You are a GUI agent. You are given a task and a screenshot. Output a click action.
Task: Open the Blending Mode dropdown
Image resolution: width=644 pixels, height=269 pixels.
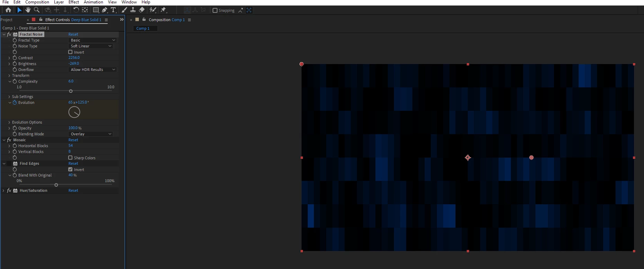(x=91, y=134)
